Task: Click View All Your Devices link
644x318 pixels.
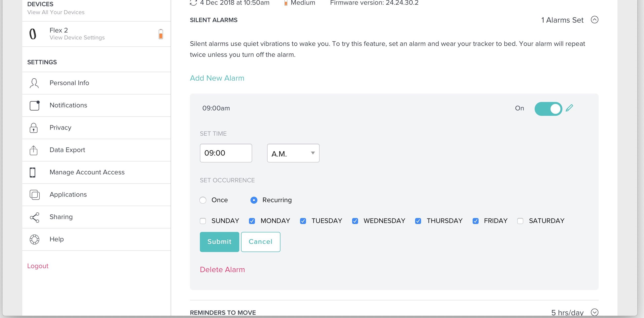Action: 56,12
